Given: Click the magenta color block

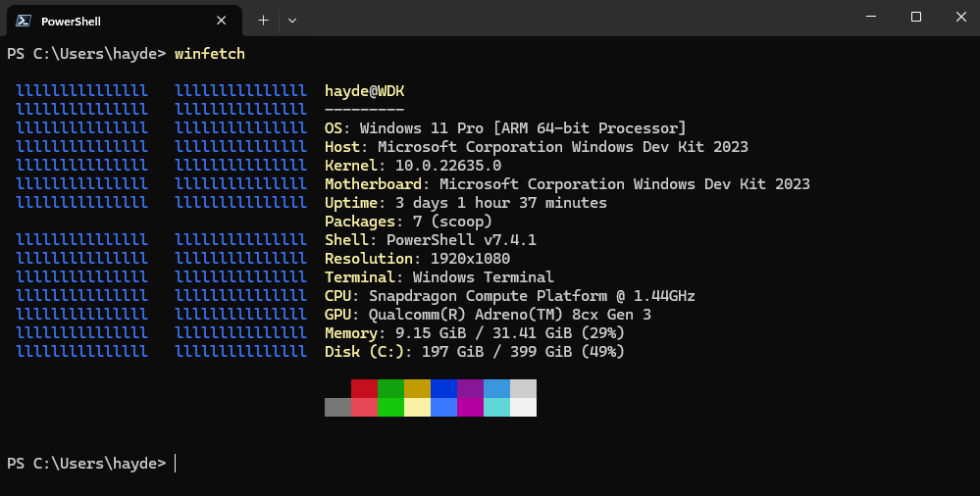Looking at the screenshot, I should 470,408.
